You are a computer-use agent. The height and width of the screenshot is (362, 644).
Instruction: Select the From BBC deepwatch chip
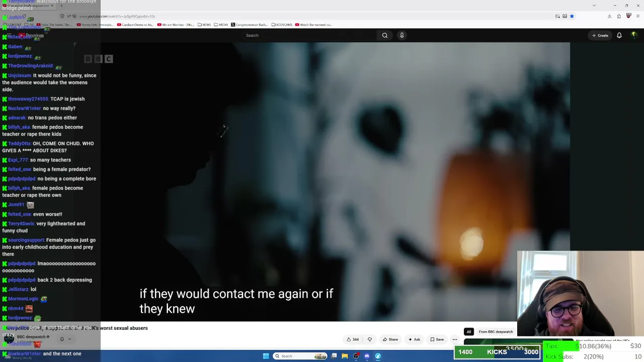496,332
